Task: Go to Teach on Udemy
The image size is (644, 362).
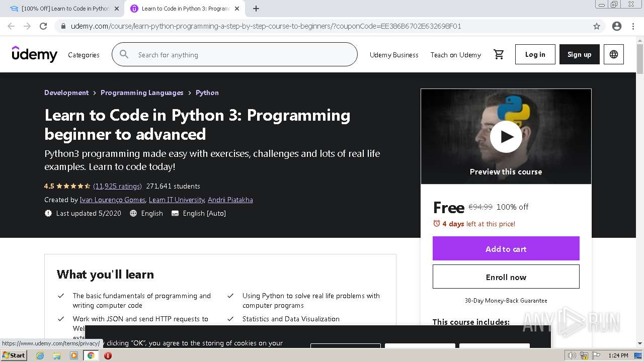Action: click(455, 55)
